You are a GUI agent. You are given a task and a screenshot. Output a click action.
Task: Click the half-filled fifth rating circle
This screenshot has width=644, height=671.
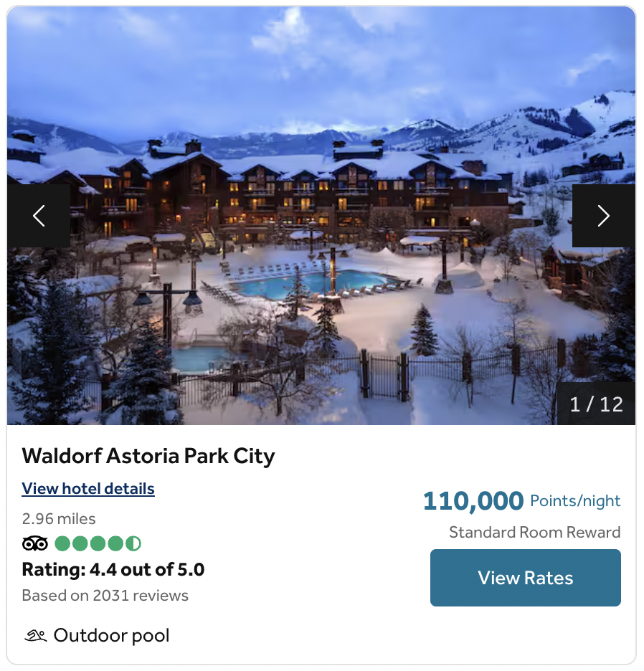point(133,543)
